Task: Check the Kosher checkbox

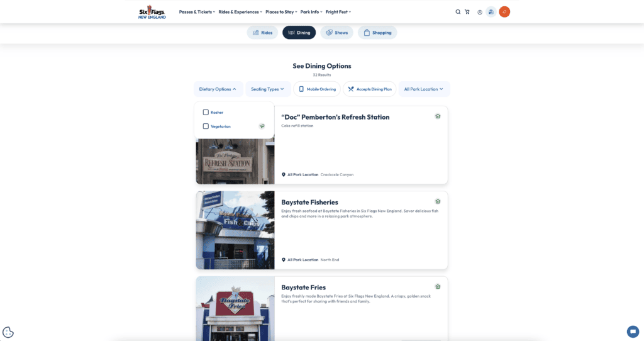Action: point(206,112)
